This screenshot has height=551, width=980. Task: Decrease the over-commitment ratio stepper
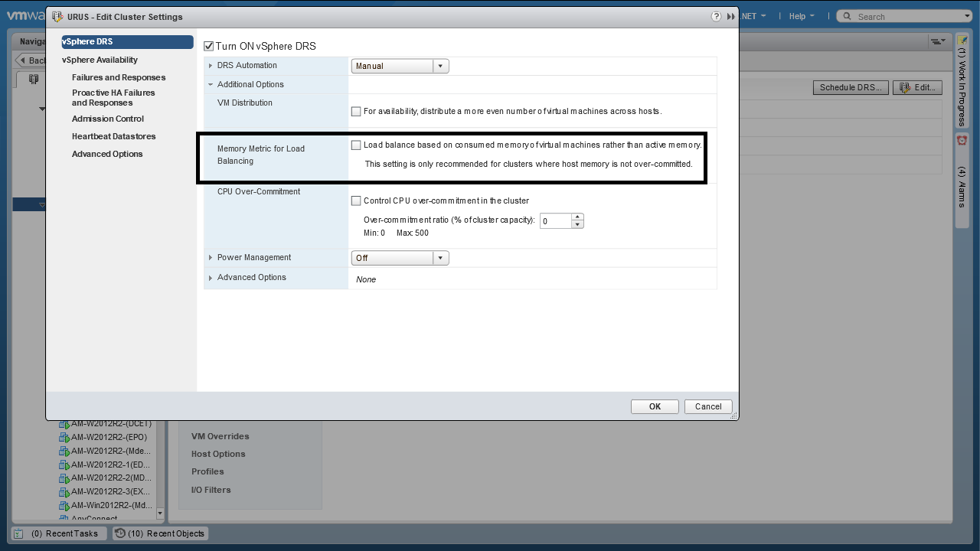pyautogui.click(x=578, y=225)
